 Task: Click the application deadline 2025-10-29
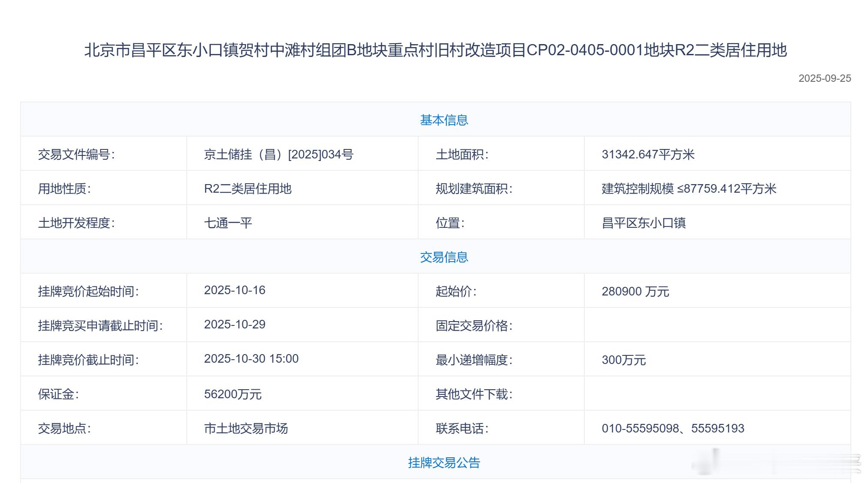(x=234, y=325)
